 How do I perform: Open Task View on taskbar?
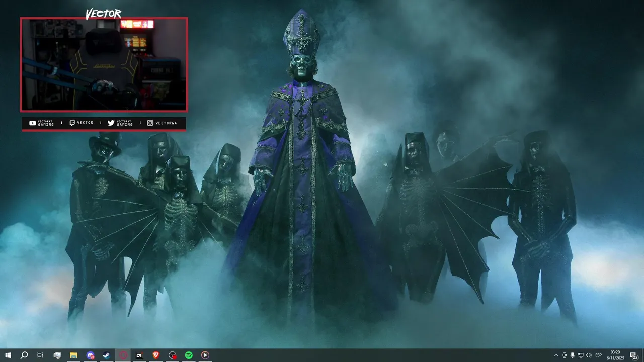click(x=40, y=355)
